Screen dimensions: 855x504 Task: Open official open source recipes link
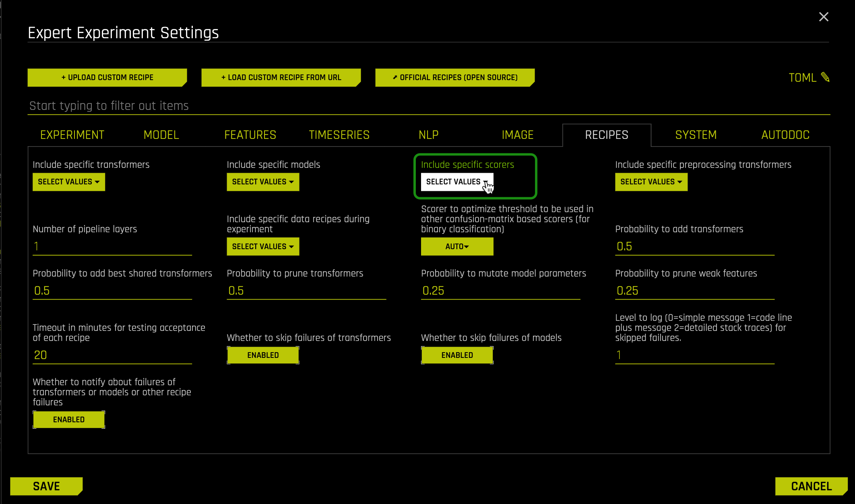[455, 77]
